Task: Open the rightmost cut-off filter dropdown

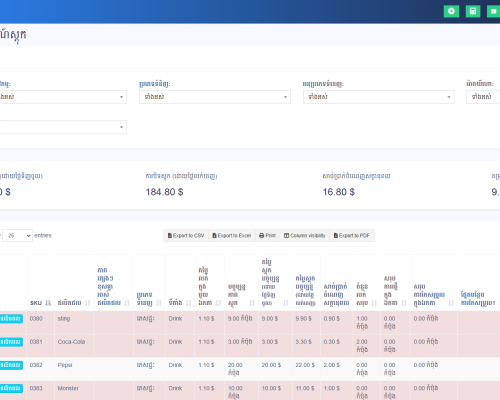Action: pos(483,97)
